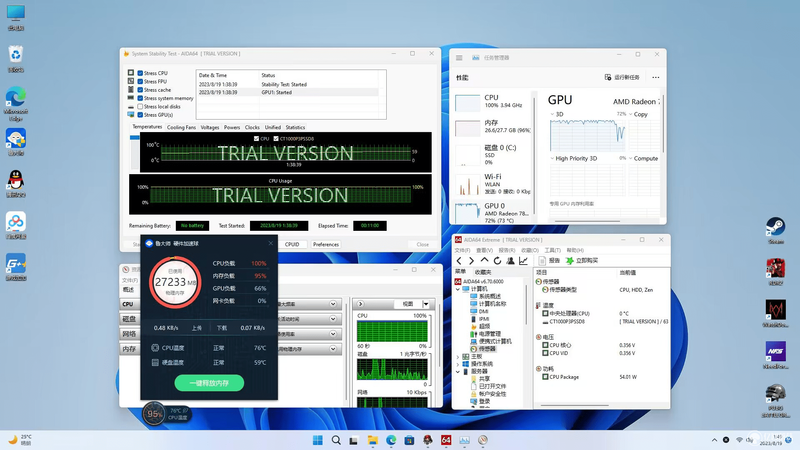Viewport: 800px width, 450px height.
Task: Expand the 主板 node in AIDA64 tree
Action: tap(458, 357)
